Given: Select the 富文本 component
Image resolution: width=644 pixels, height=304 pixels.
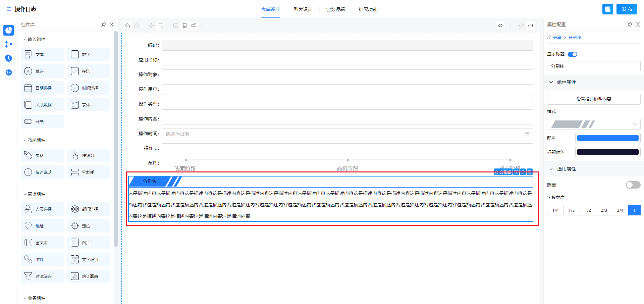Looking at the screenshot, I should tap(42, 243).
